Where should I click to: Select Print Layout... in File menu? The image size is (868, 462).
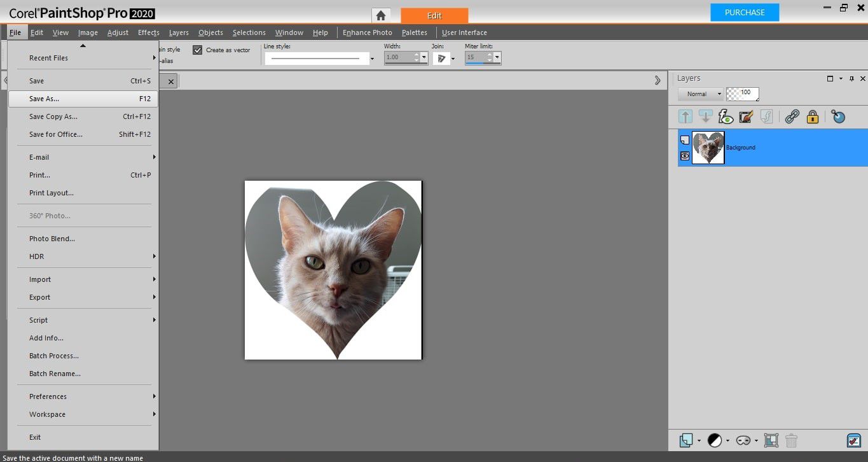point(83,193)
